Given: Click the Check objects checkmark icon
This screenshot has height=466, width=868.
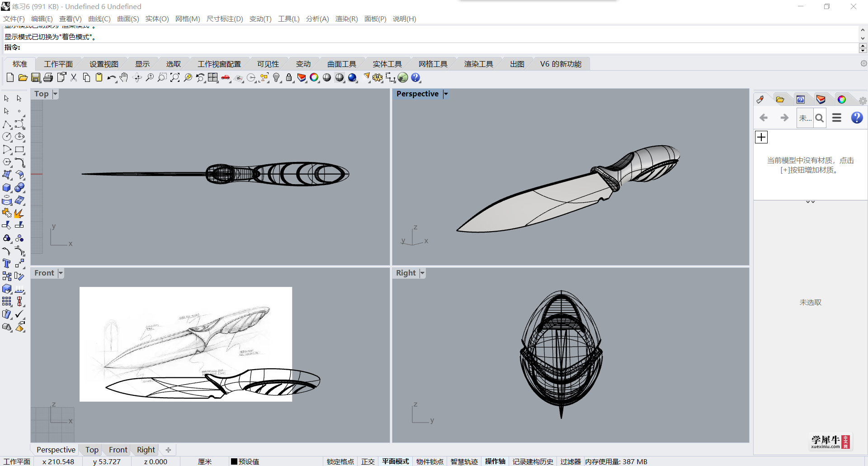Looking at the screenshot, I should pos(19,314).
